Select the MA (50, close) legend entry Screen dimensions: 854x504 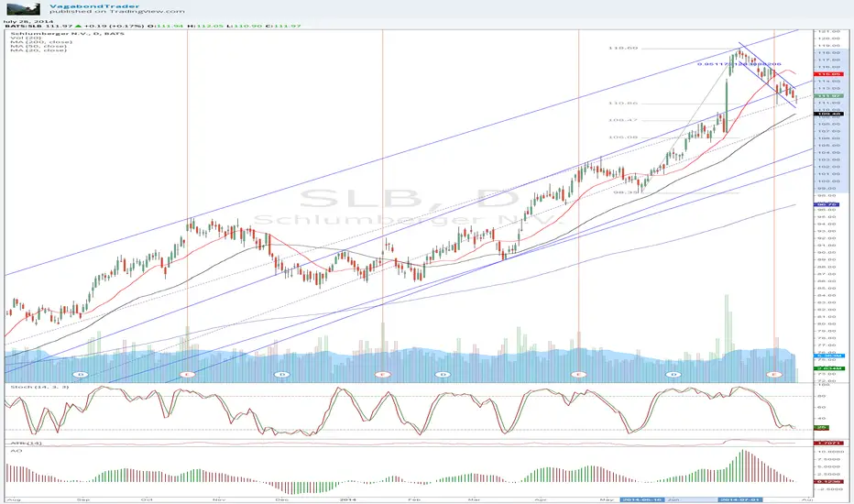point(38,46)
